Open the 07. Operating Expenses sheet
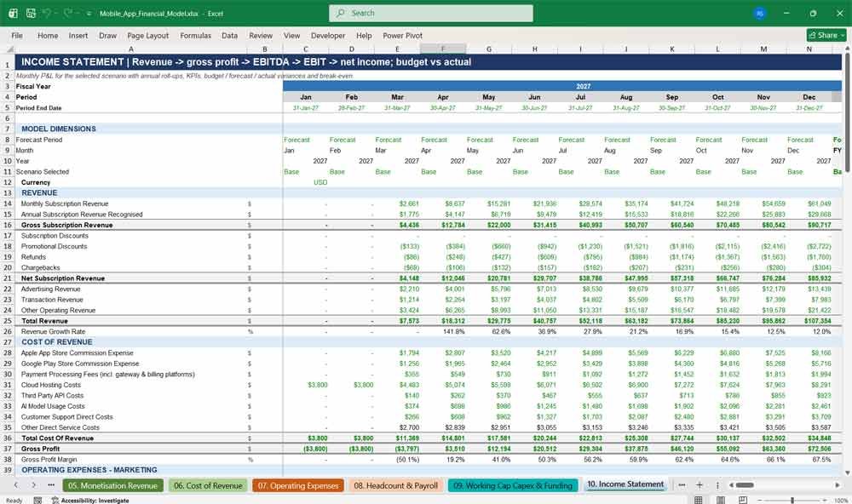852x504 pixels. pyautogui.click(x=297, y=485)
